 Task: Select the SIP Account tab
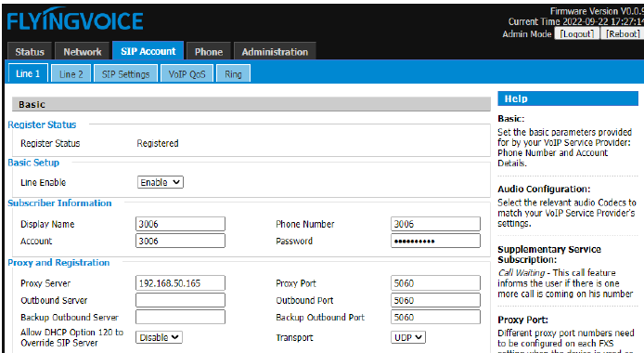point(148,51)
